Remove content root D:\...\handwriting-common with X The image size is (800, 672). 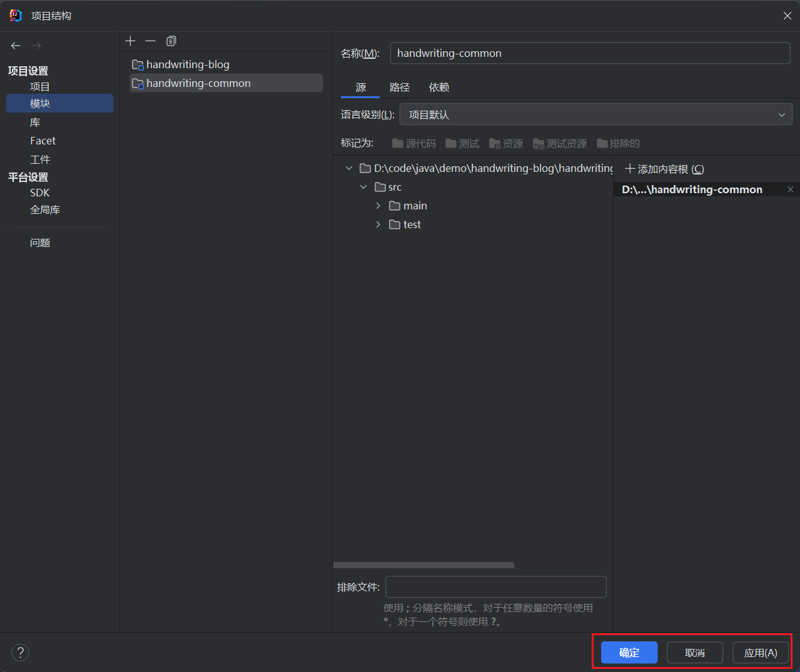pos(791,189)
